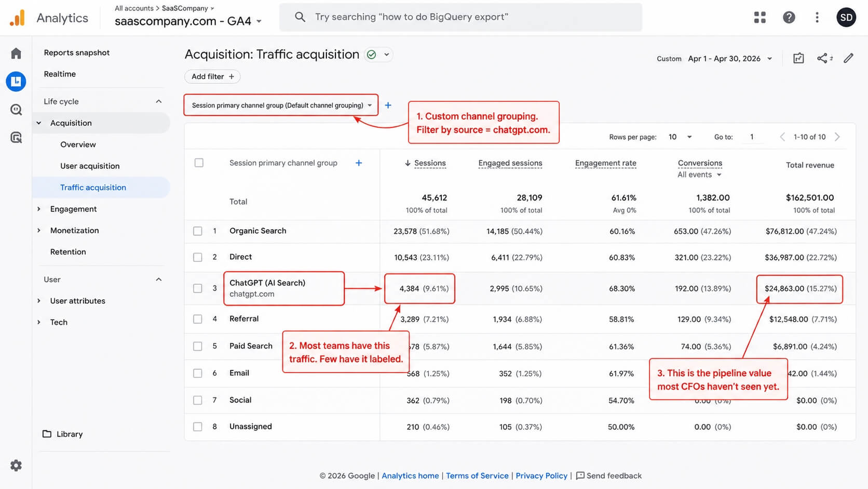
Task: Open Acquisition Overview
Action: pyautogui.click(x=78, y=144)
